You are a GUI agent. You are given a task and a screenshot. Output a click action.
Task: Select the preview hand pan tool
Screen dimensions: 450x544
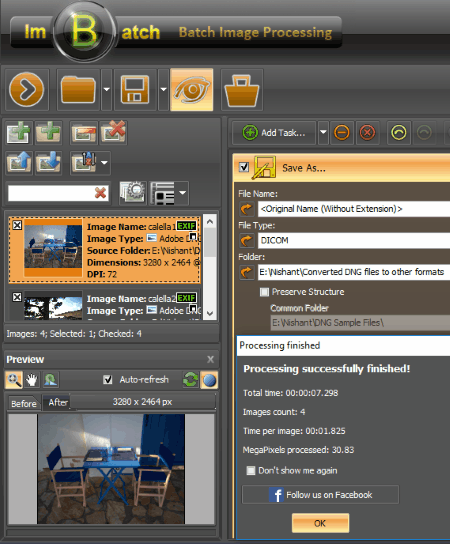tap(32, 380)
